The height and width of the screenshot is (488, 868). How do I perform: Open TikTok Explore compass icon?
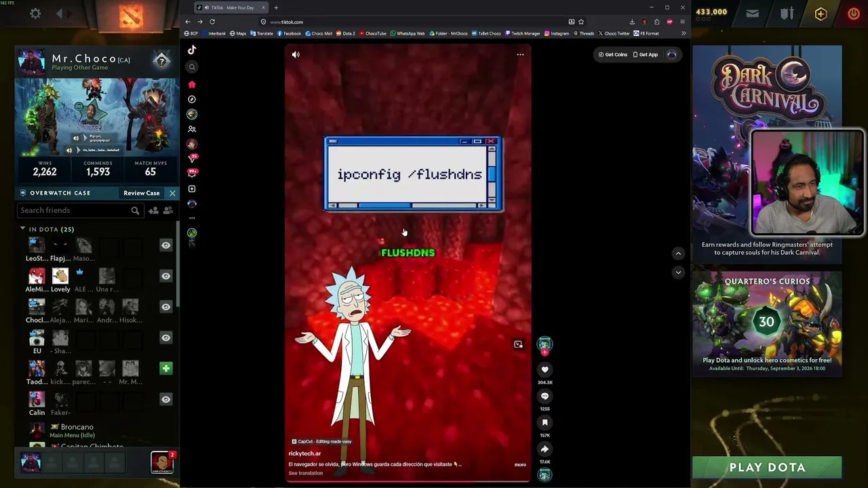coord(192,99)
